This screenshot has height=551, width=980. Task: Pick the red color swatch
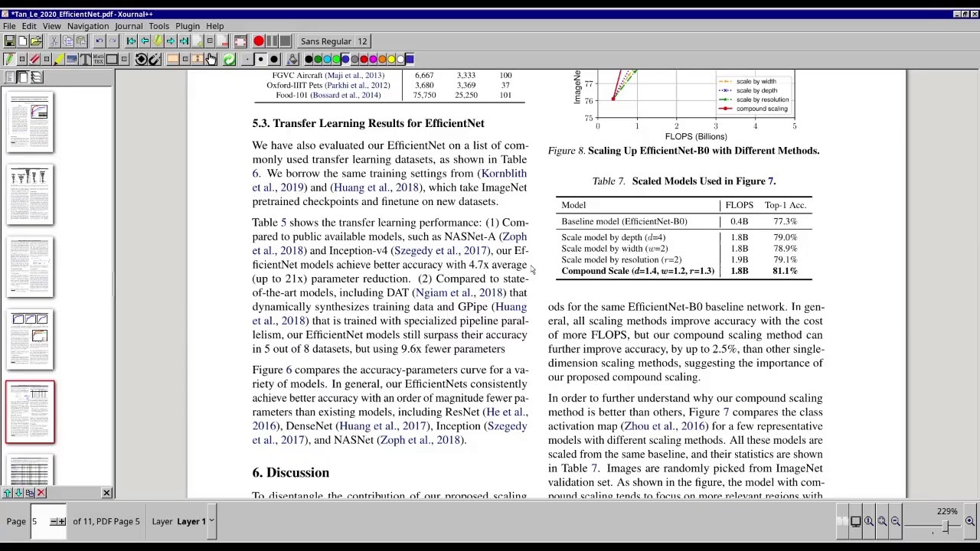pyautogui.click(x=364, y=59)
